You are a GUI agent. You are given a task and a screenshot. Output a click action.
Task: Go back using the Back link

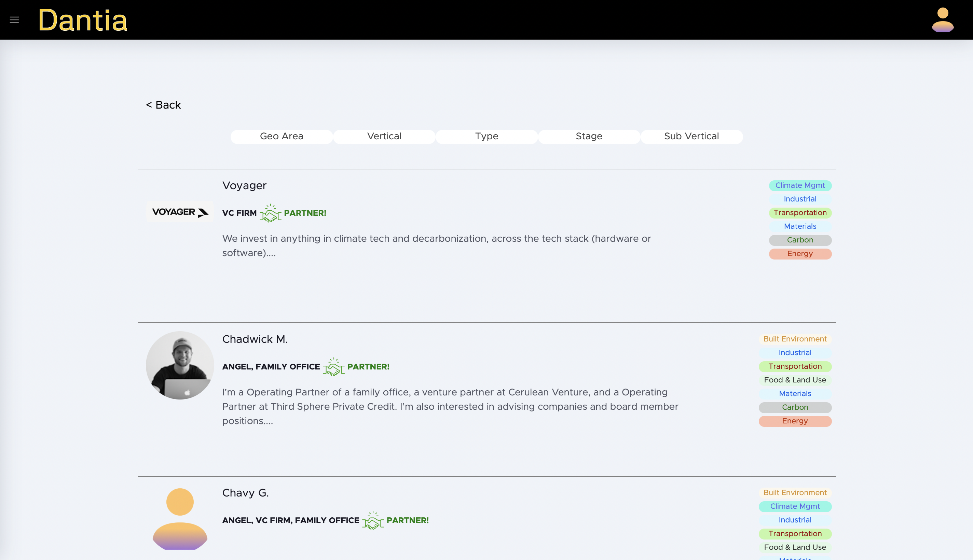pos(163,105)
